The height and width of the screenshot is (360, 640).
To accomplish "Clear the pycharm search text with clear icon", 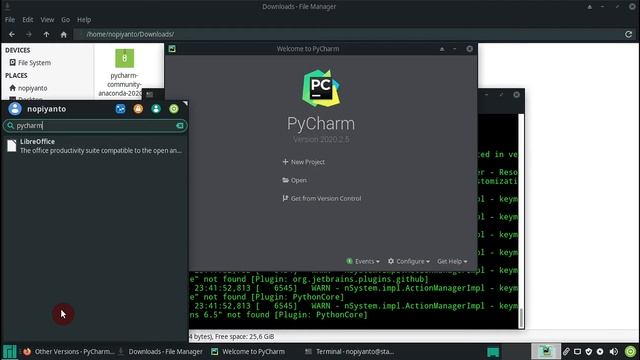I will coord(180,126).
